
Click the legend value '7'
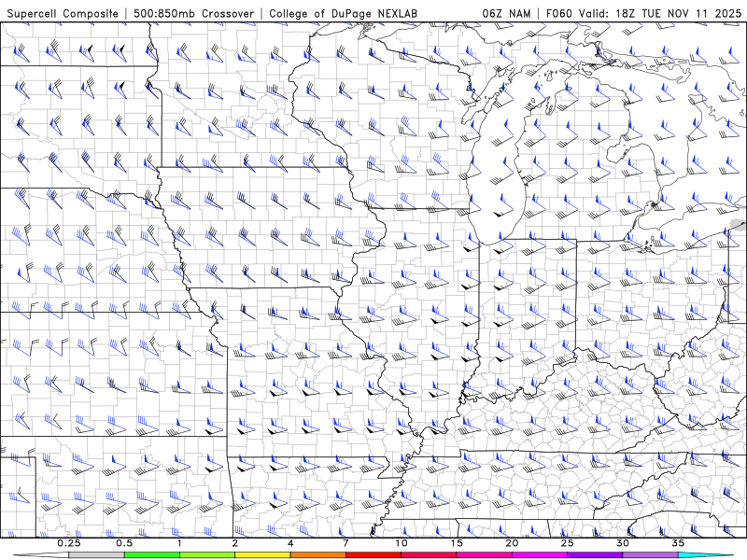[x=345, y=543]
